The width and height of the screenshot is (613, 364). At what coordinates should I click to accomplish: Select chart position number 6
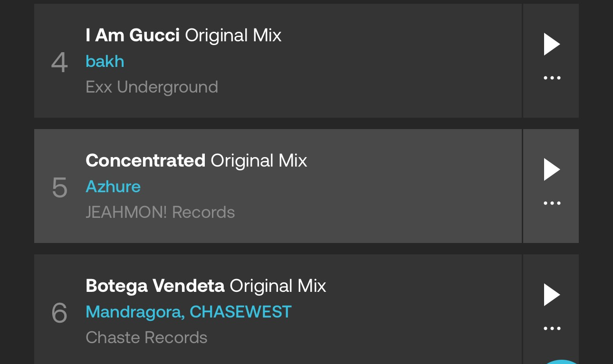click(59, 313)
